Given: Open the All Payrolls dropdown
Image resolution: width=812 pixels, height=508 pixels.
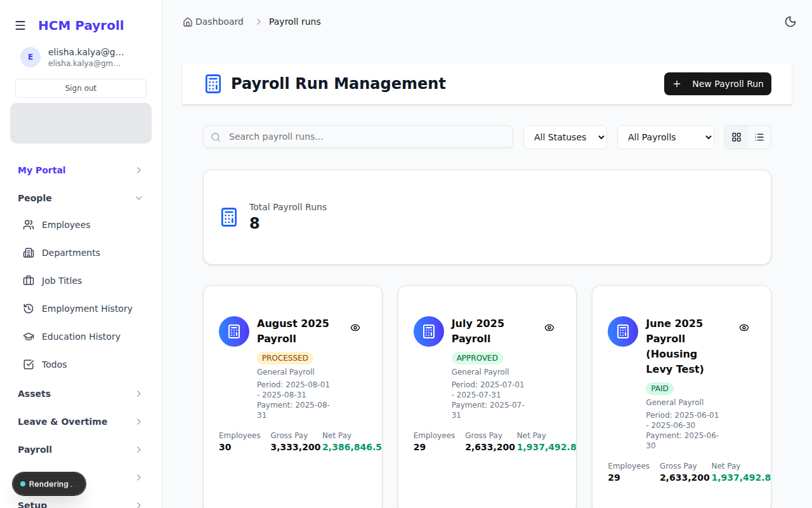Looking at the screenshot, I should [665, 137].
